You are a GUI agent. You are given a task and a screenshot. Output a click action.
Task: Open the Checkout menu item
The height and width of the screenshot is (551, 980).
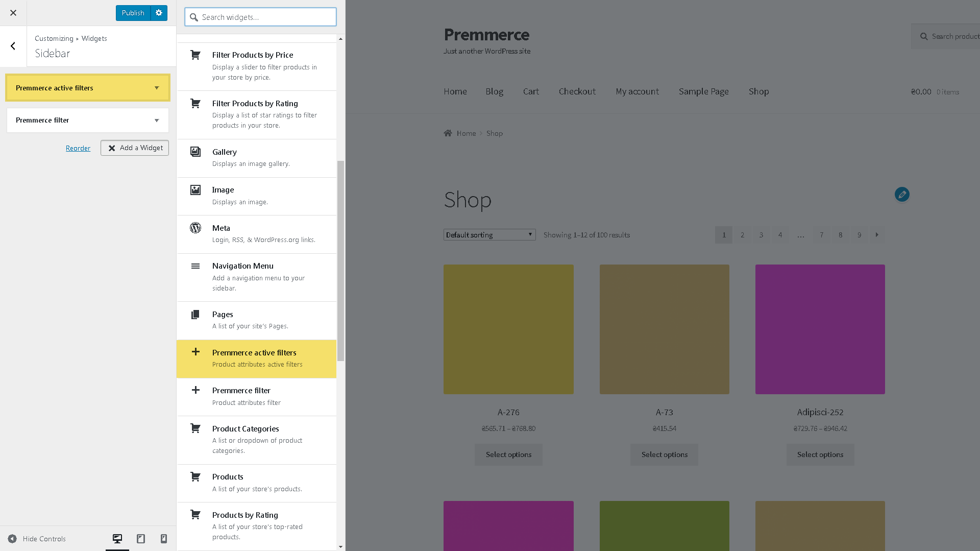(x=577, y=91)
